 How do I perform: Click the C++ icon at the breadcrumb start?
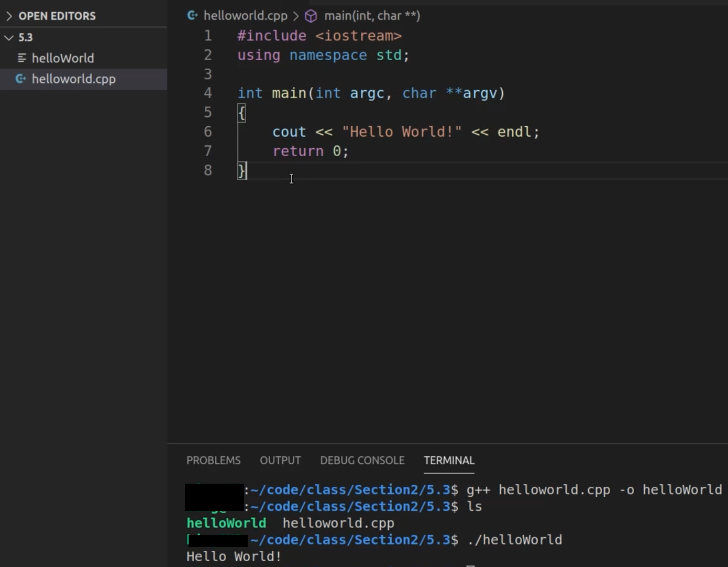[192, 16]
